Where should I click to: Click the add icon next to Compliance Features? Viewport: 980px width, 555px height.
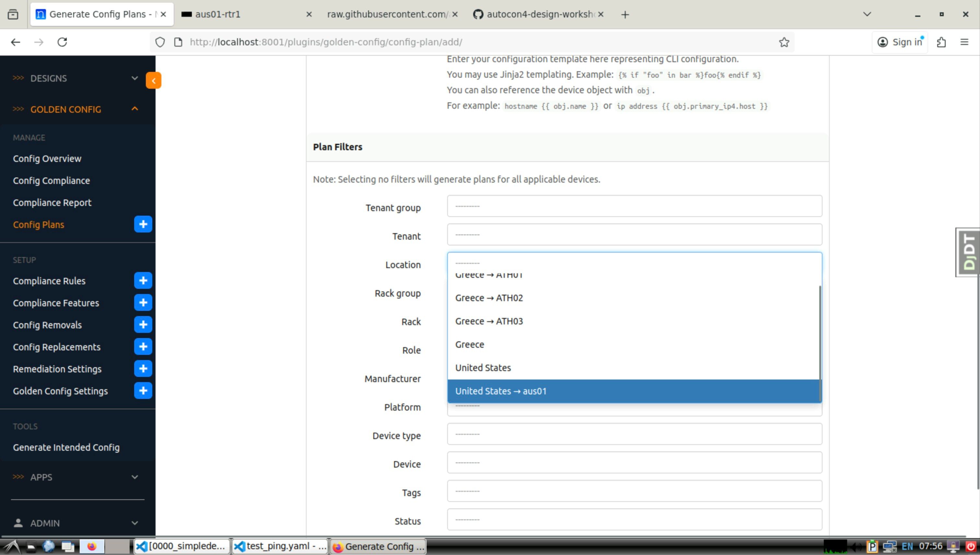143,303
